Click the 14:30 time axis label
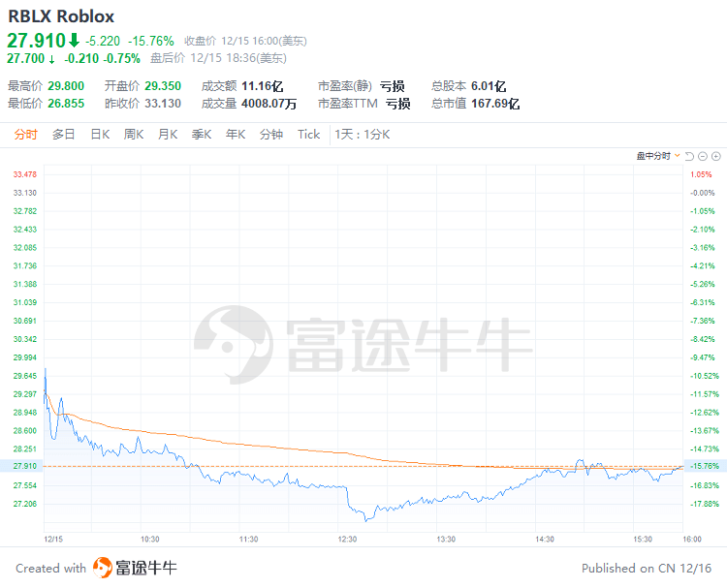Image resolution: width=727 pixels, height=588 pixels. [x=545, y=540]
